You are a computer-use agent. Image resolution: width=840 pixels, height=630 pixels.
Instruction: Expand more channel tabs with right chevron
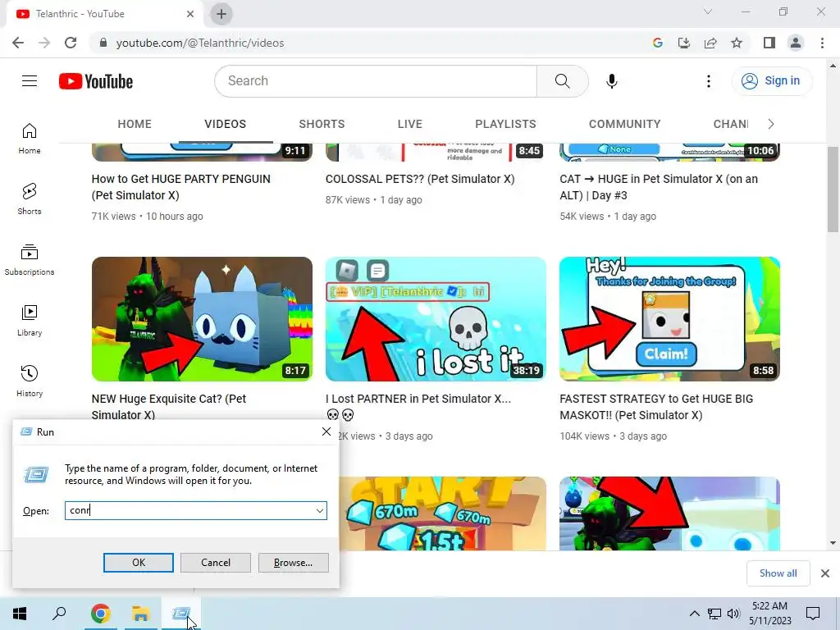point(771,125)
